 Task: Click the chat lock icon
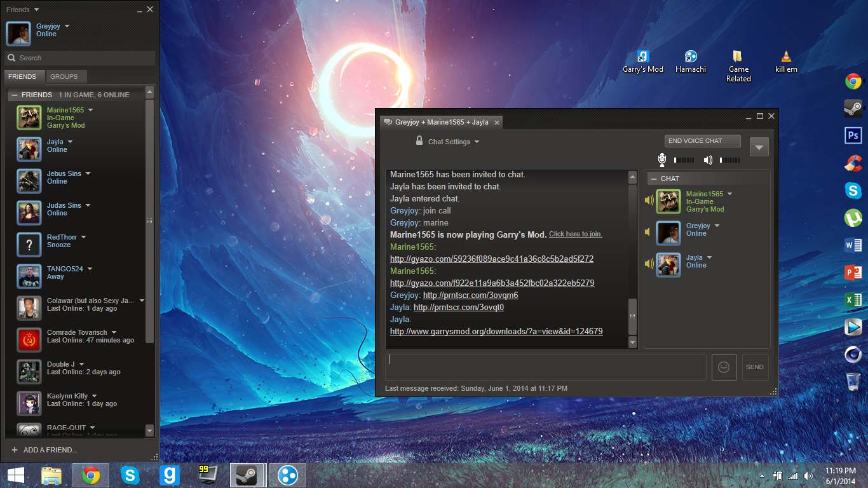tap(419, 141)
